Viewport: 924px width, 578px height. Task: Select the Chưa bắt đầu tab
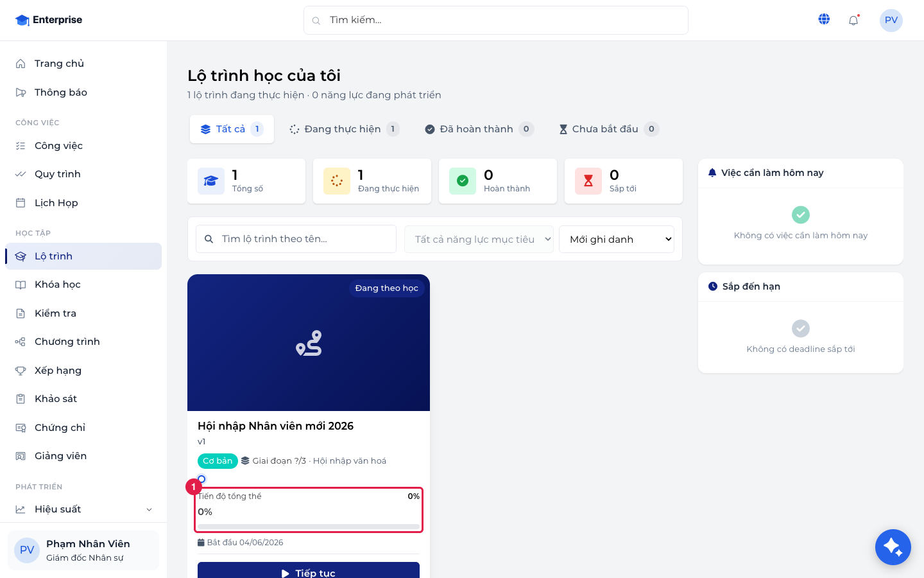(x=608, y=129)
